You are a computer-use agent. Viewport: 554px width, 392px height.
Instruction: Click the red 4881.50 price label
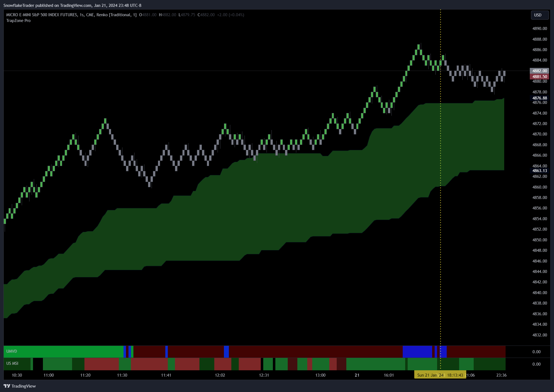point(539,76)
